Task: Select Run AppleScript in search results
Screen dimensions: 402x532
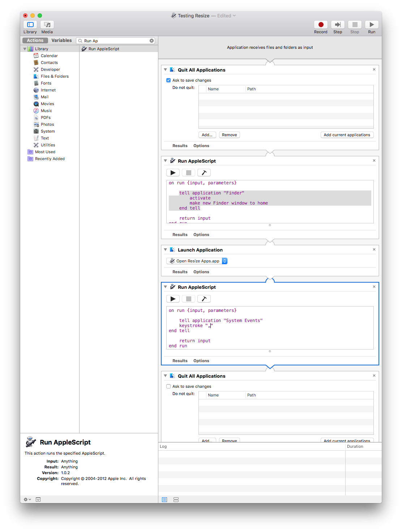Action: [119, 49]
